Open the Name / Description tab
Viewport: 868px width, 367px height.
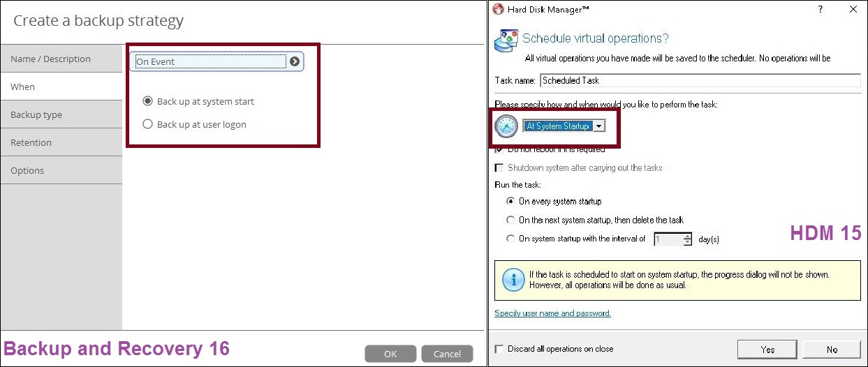click(61, 59)
